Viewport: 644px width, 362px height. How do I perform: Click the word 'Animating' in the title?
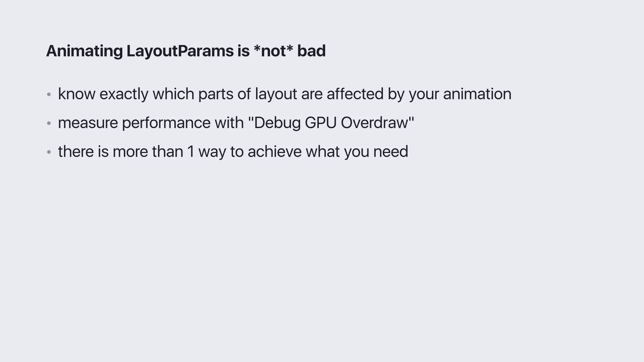[x=84, y=51]
